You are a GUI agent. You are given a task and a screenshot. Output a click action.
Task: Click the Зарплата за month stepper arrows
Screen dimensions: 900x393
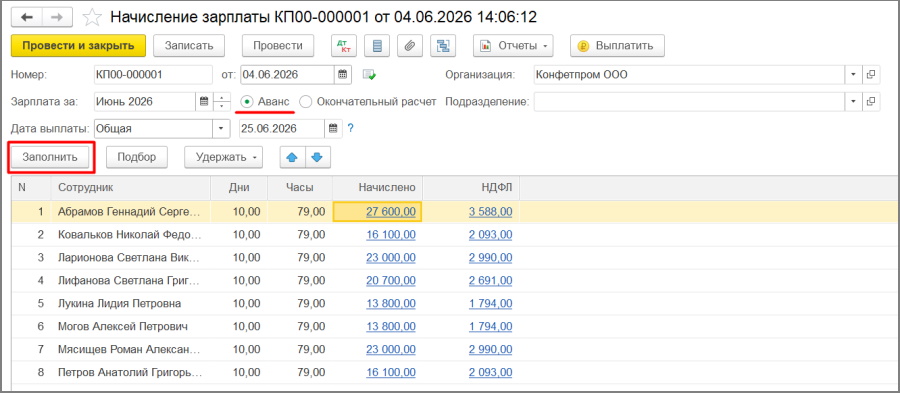[222, 102]
